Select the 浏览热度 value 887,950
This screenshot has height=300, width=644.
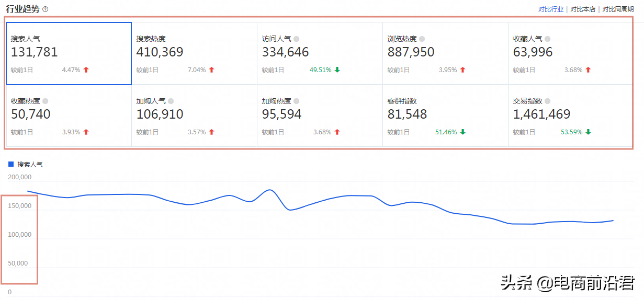pyautogui.click(x=411, y=52)
